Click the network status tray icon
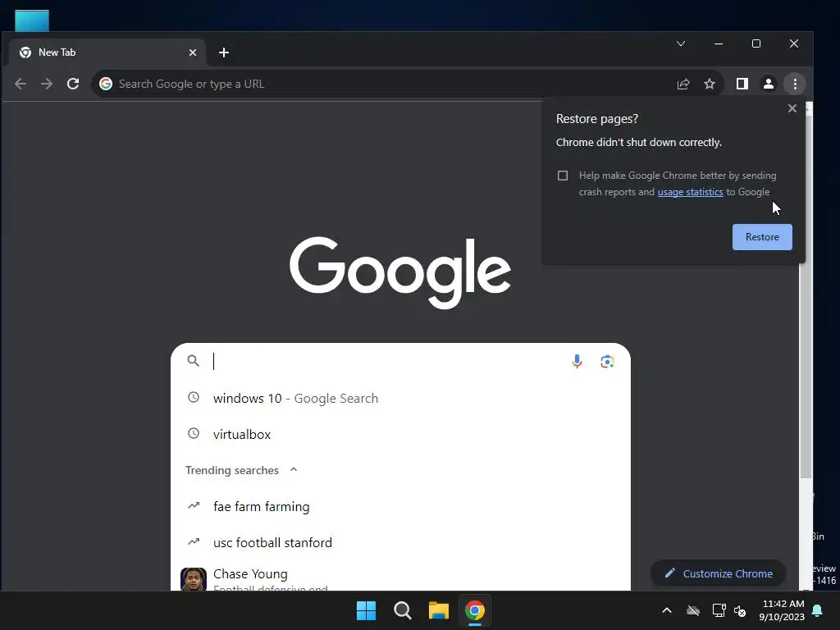Screen dimensions: 840x630 point(719,610)
